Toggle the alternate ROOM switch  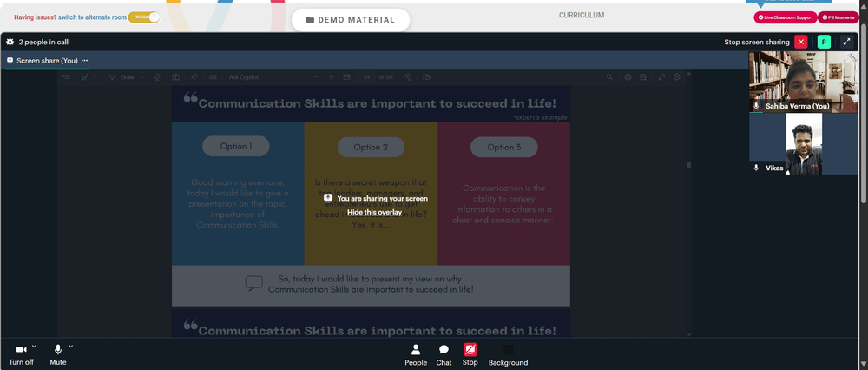[x=144, y=17]
